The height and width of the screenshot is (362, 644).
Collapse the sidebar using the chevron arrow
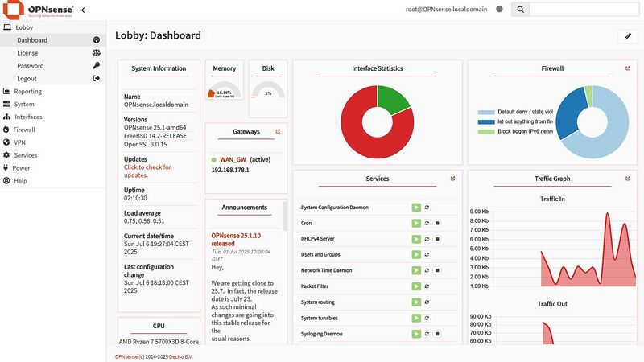click(83, 10)
